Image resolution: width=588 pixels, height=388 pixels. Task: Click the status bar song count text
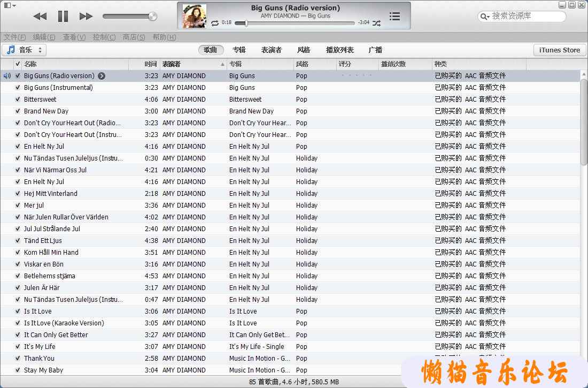pyautogui.click(x=294, y=382)
